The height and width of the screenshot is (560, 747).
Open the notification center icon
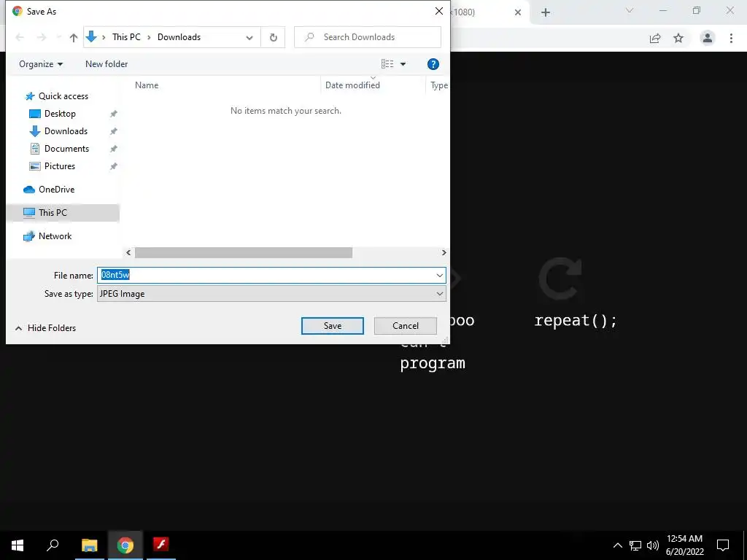tap(723, 545)
